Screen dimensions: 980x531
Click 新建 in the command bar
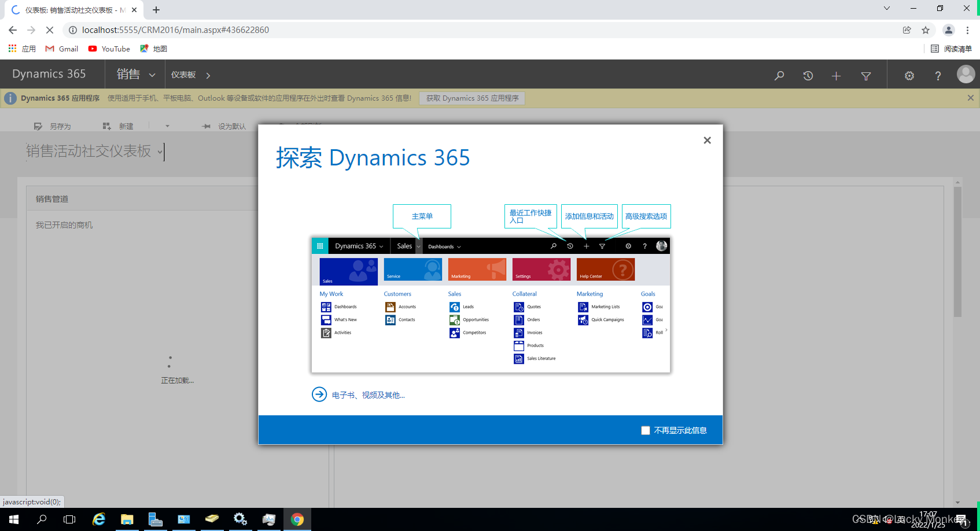tap(118, 126)
